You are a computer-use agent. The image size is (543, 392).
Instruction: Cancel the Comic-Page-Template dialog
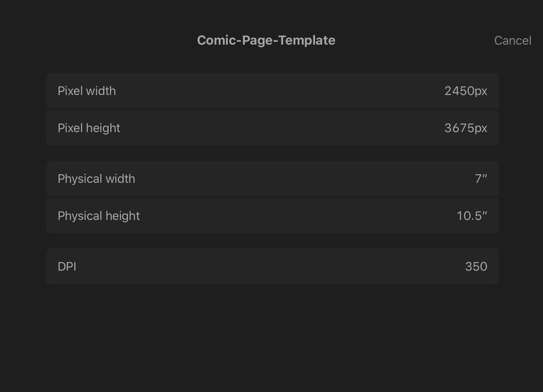point(512,40)
